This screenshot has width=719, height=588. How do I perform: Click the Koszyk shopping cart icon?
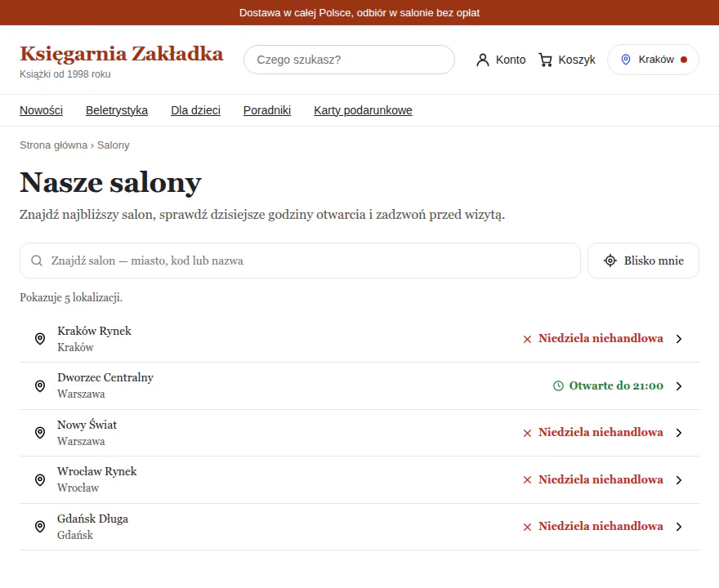[x=545, y=60]
